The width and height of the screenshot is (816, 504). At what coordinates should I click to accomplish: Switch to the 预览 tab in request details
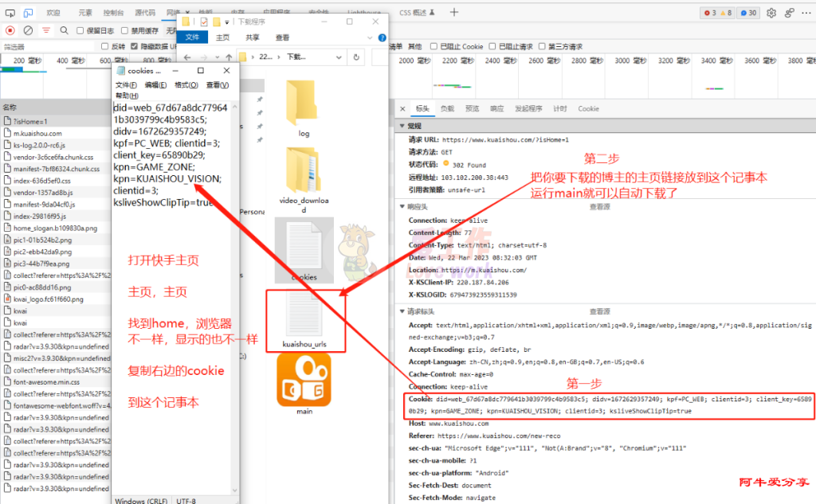point(472,109)
